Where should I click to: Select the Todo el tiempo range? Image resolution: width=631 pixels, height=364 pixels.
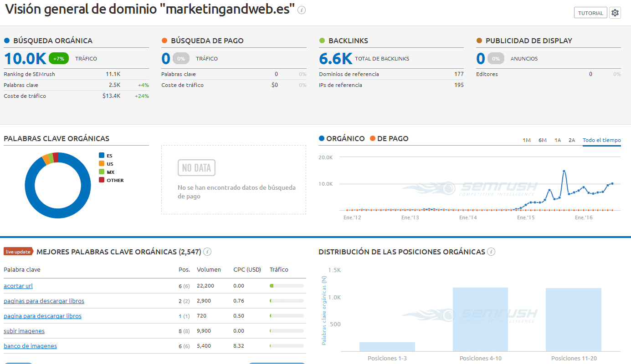coord(602,140)
